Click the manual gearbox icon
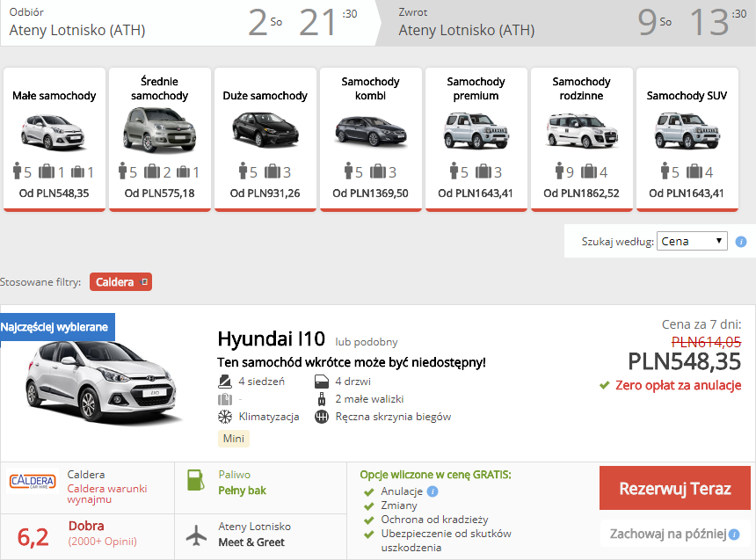This screenshot has height=560, width=756. click(322, 417)
